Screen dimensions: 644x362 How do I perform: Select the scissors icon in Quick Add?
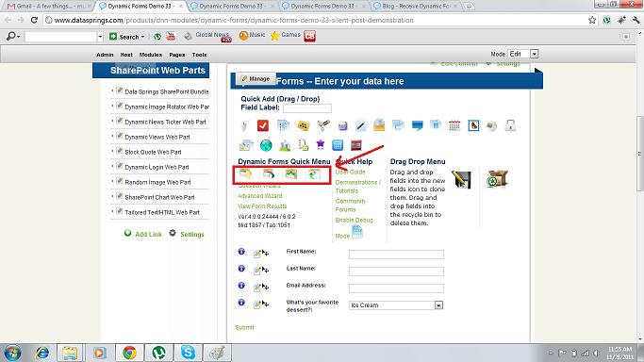coord(323,125)
